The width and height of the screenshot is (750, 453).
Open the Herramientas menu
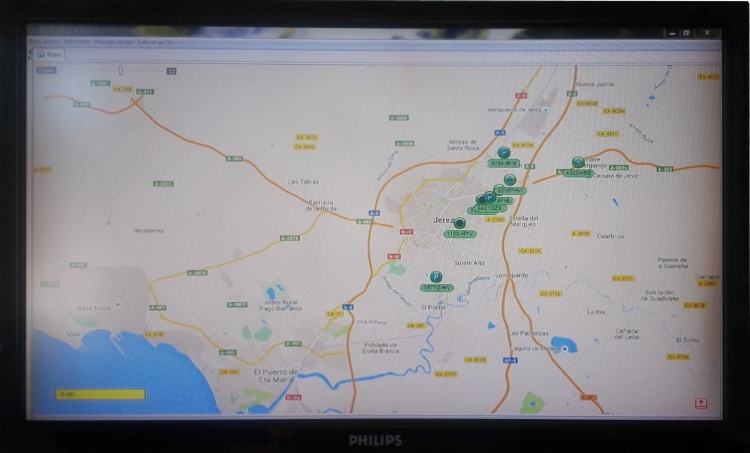(x=114, y=42)
